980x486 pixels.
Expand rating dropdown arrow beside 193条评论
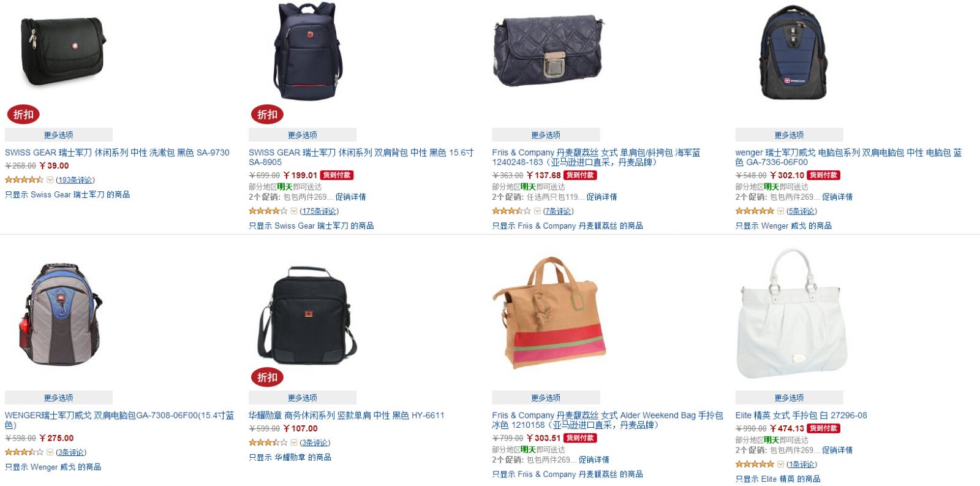pyautogui.click(x=50, y=180)
